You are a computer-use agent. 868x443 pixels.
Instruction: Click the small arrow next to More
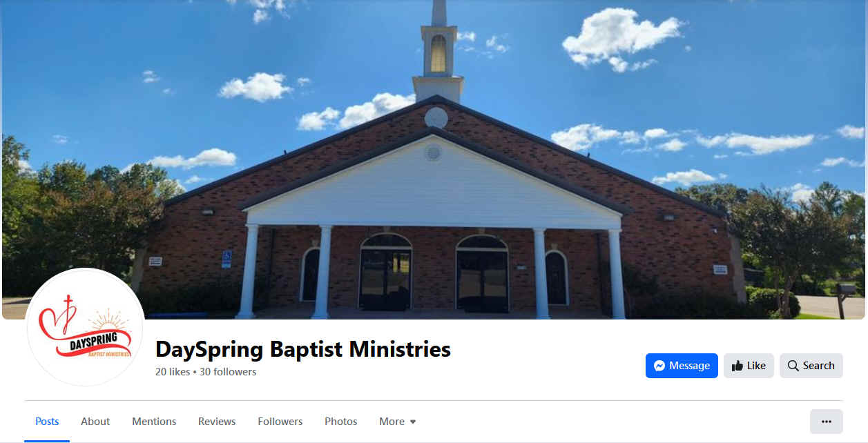[x=413, y=422]
